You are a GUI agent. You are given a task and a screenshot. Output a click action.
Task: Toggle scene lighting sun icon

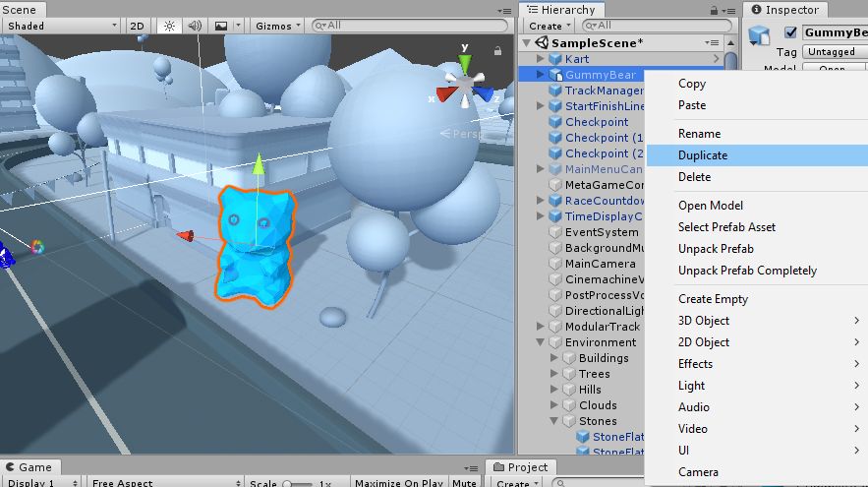167,26
